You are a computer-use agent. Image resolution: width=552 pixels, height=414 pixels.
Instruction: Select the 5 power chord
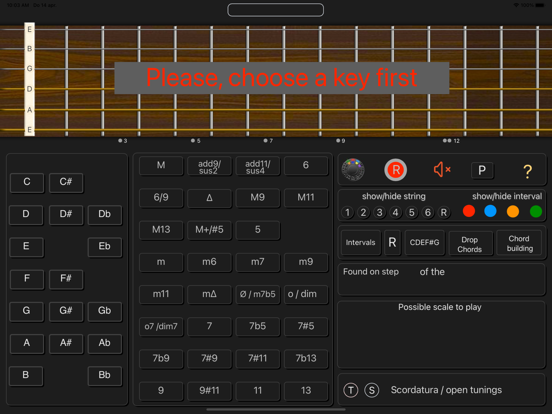[x=258, y=230]
